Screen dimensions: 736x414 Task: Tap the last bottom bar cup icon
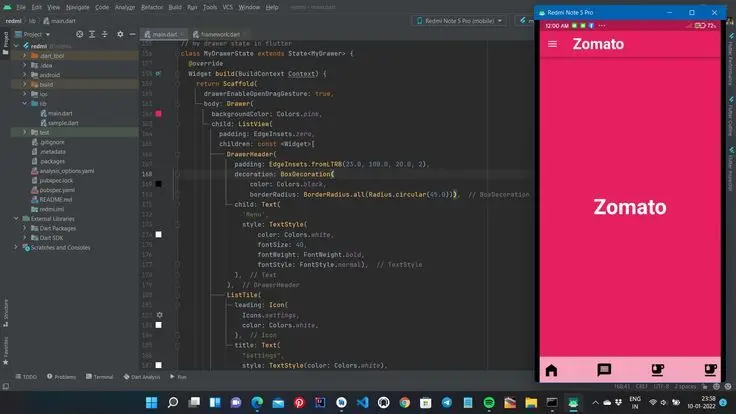pyautogui.click(x=711, y=370)
